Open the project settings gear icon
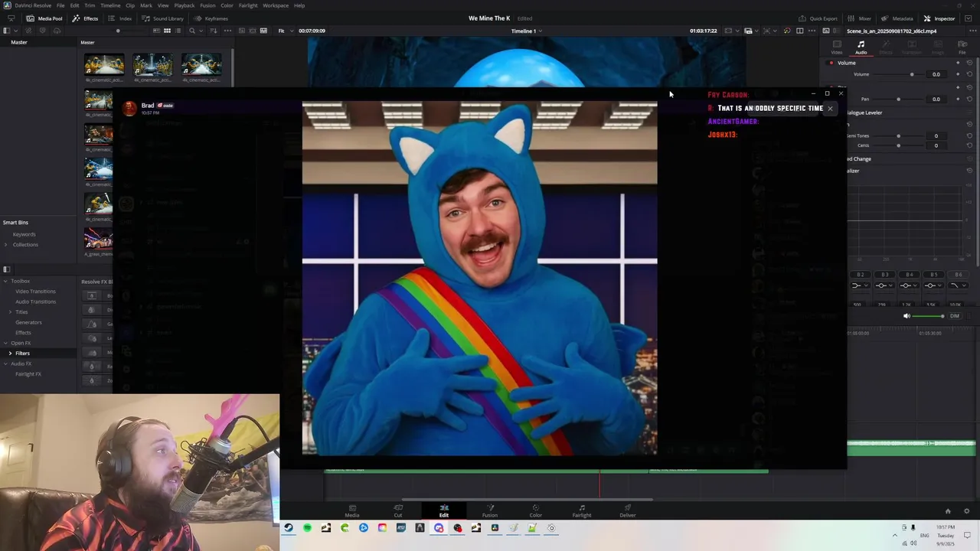 [x=966, y=511]
